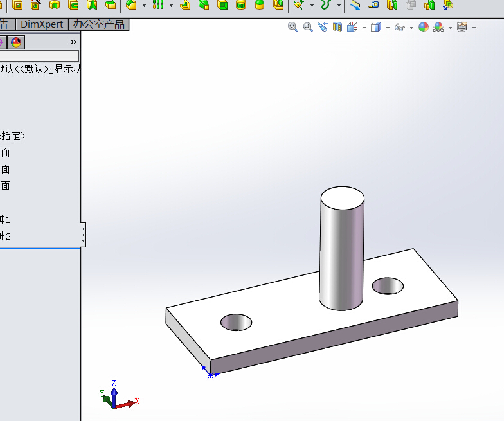
Task: Select the feature ending in 伸2
Action: pos(5,237)
